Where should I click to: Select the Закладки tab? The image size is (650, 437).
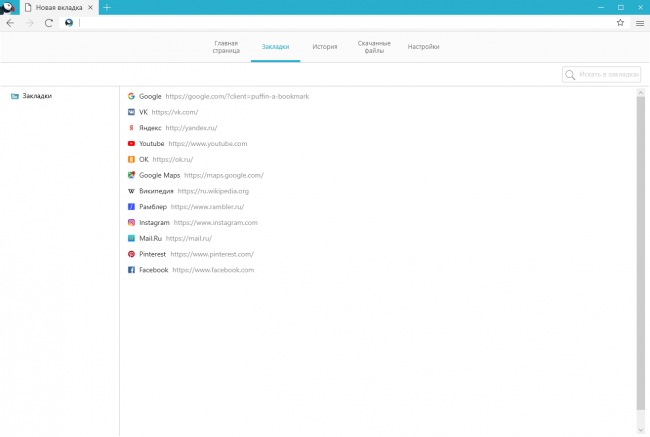point(275,47)
